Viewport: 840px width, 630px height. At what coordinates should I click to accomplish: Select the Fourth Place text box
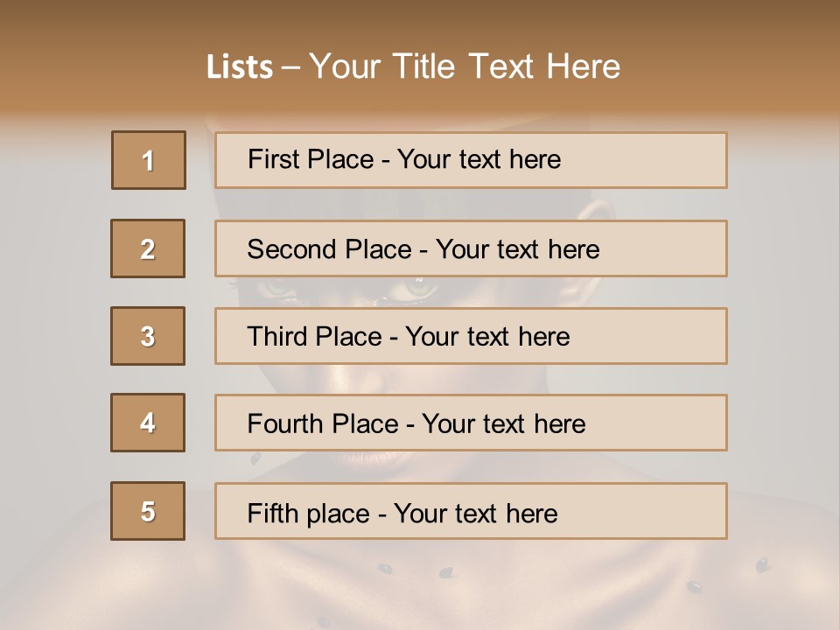tap(471, 423)
